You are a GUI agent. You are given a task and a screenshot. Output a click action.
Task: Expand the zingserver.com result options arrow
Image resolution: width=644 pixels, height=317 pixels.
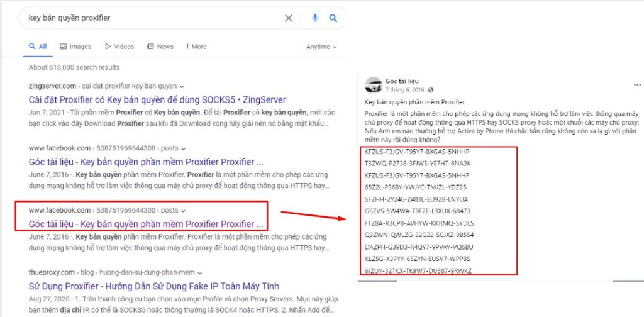coord(182,86)
